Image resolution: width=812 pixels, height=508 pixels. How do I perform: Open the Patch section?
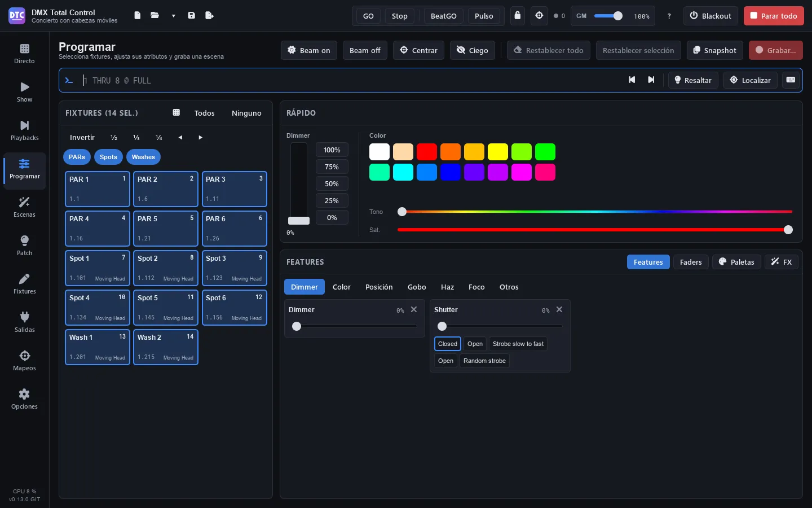click(x=24, y=246)
